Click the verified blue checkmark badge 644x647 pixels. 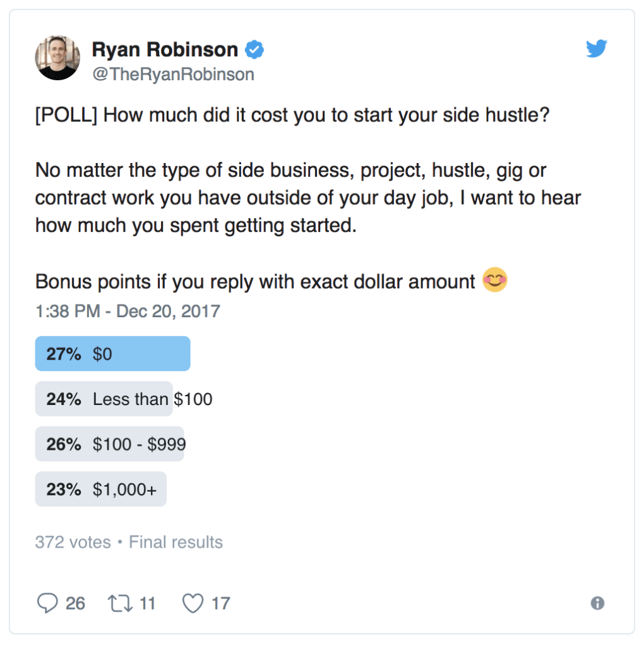[x=254, y=49]
